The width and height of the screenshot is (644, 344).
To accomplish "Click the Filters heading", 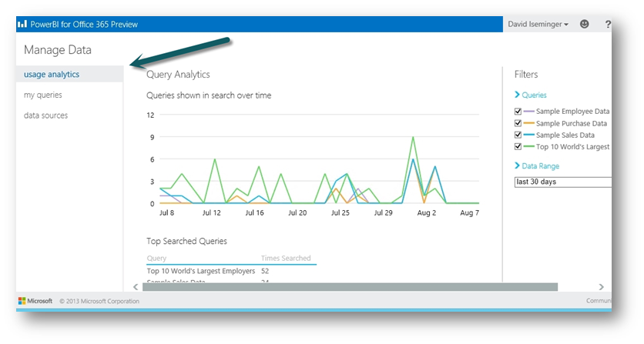I will tap(526, 75).
